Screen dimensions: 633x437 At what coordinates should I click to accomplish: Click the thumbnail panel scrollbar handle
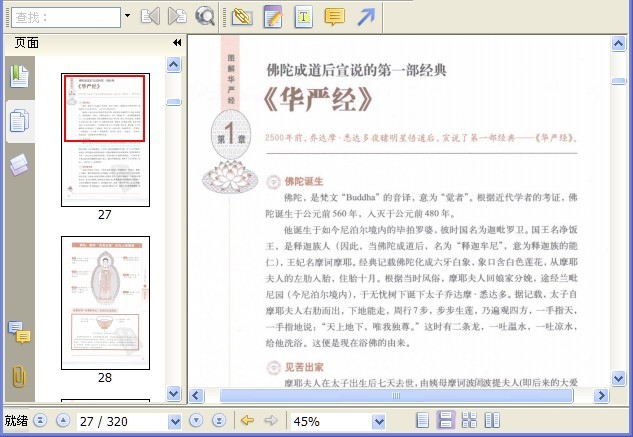[x=174, y=102]
